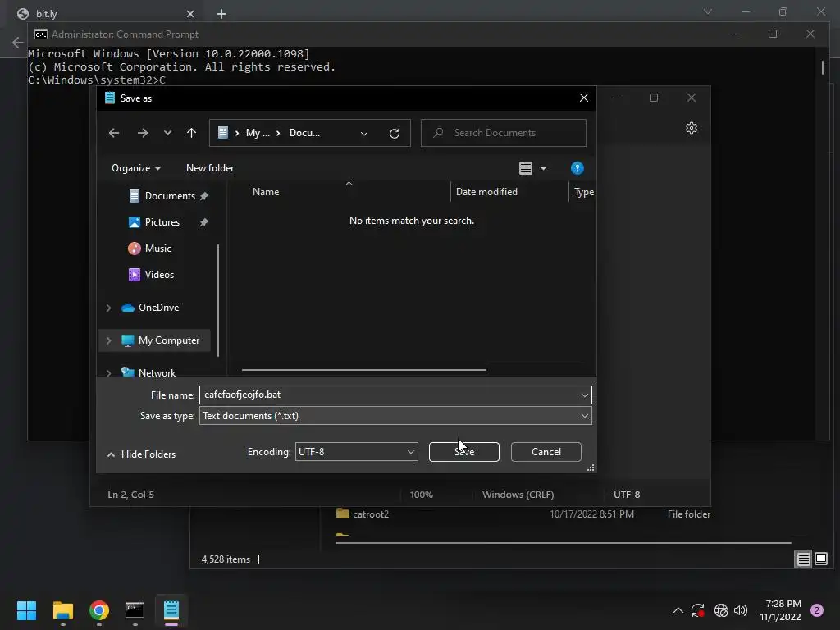Viewport: 840px width, 630px height.
Task: Expand the OneDrive tree node
Action: (x=109, y=308)
